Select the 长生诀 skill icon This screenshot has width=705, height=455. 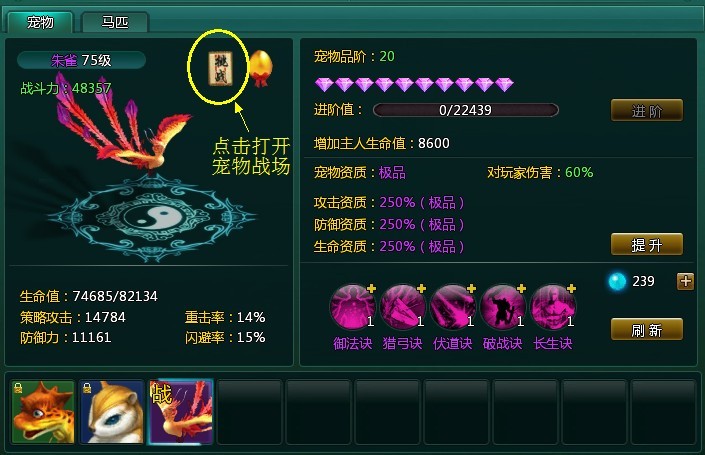coord(553,306)
